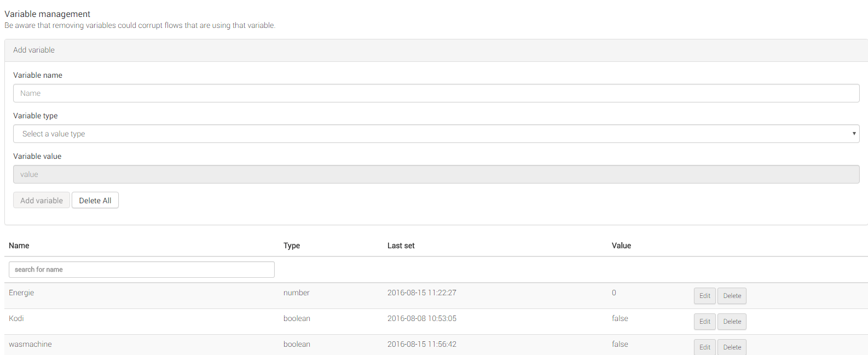Screen dimensions: 868x355
Task: Click the Add variable panel header
Action: (34, 50)
